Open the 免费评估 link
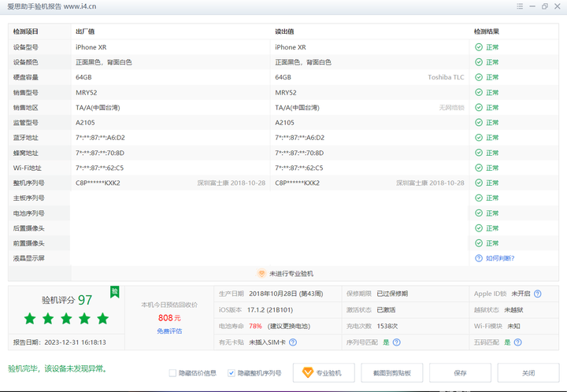This screenshot has width=567, height=392. coord(169,331)
